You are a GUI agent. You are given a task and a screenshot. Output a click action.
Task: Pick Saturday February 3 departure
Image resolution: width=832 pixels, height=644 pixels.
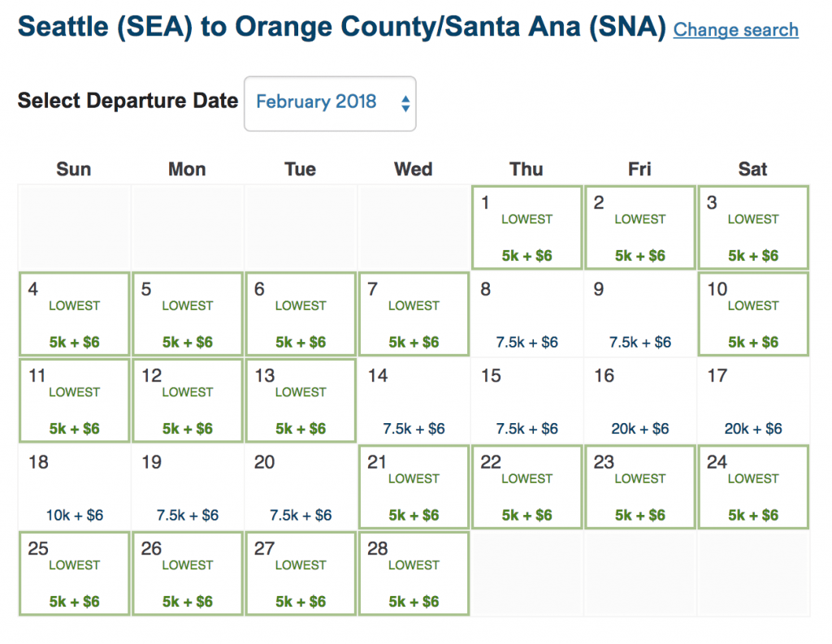point(752,228)
